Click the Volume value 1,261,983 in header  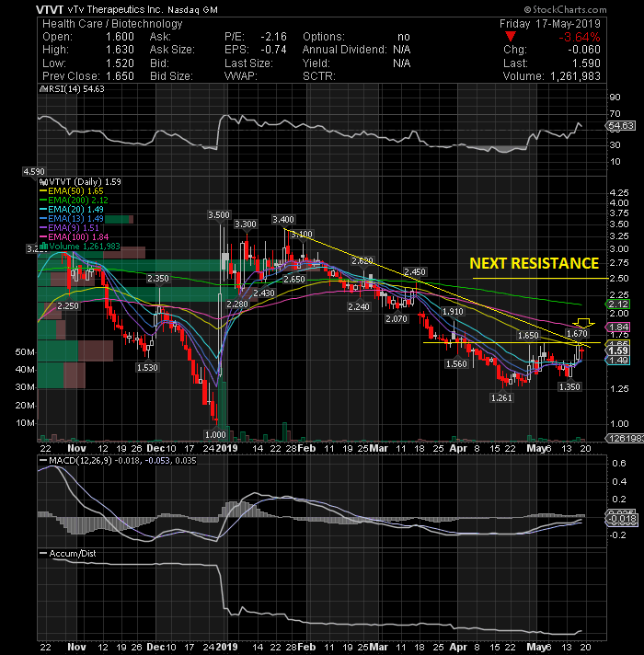coord(575,76)
